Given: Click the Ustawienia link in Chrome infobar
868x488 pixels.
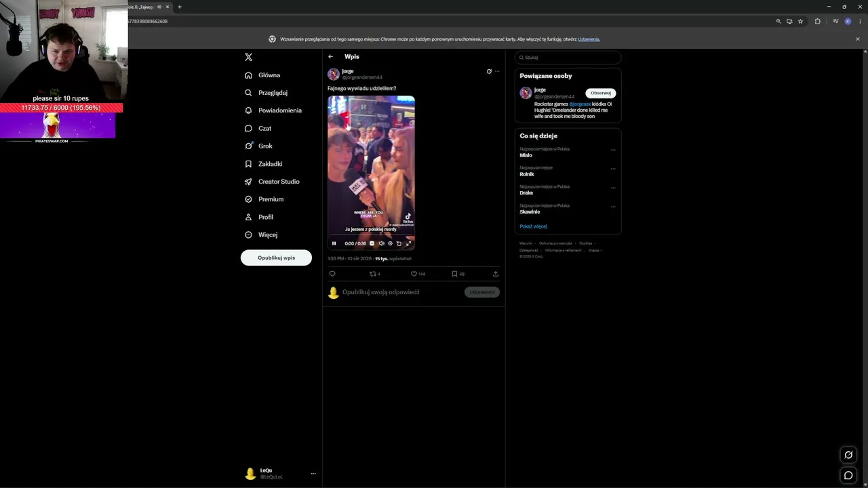Looking at the screenshot, I should (x=589, y=39).
